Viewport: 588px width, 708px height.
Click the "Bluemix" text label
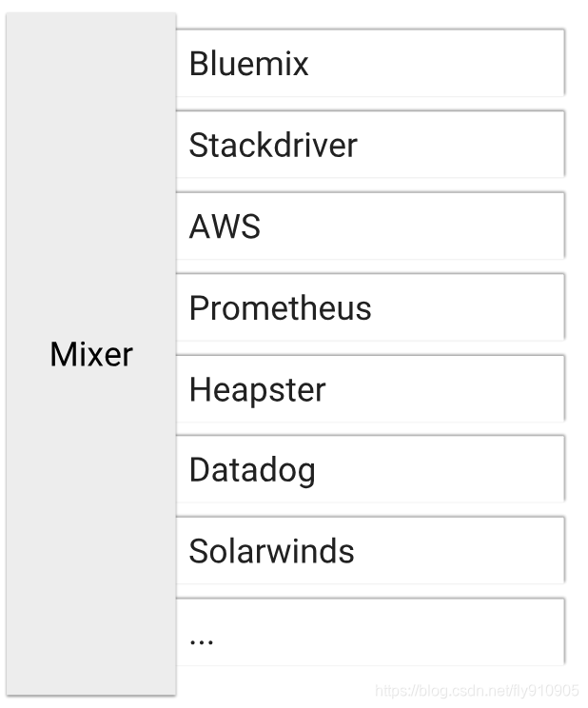[249, 64]
